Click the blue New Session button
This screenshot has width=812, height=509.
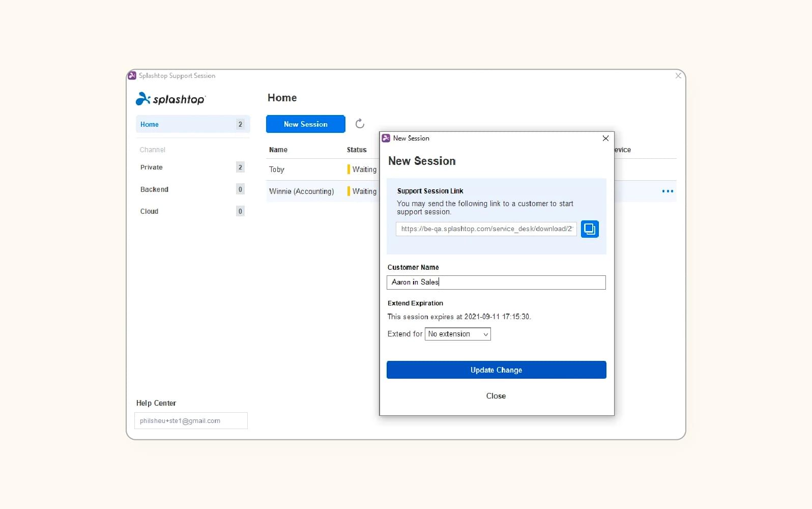click(306, 124)
